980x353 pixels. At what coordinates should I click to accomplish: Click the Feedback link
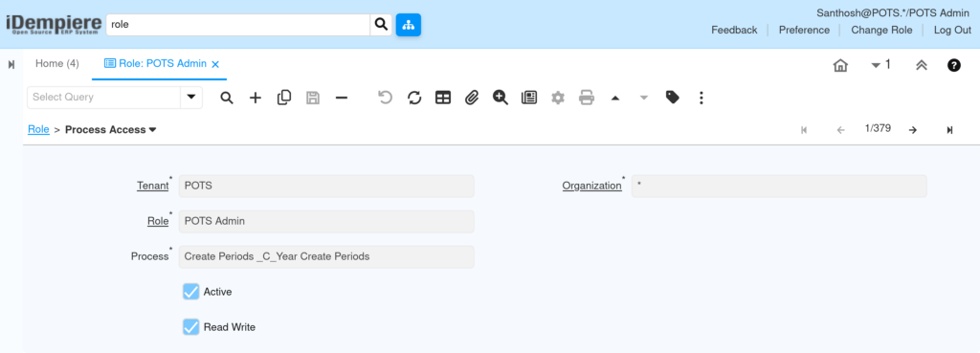pyautogui.click(x=734, y=30)
